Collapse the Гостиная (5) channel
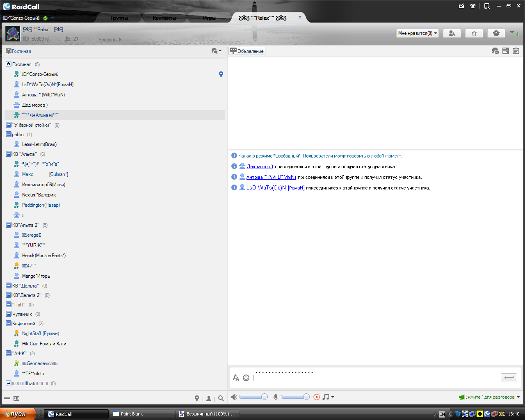The height and width of the screenshot is (420, 525). tap(9, 64)
